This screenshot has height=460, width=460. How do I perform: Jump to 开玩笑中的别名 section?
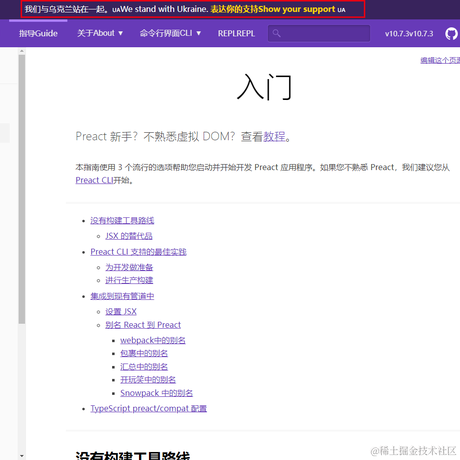tap(148, 380)
